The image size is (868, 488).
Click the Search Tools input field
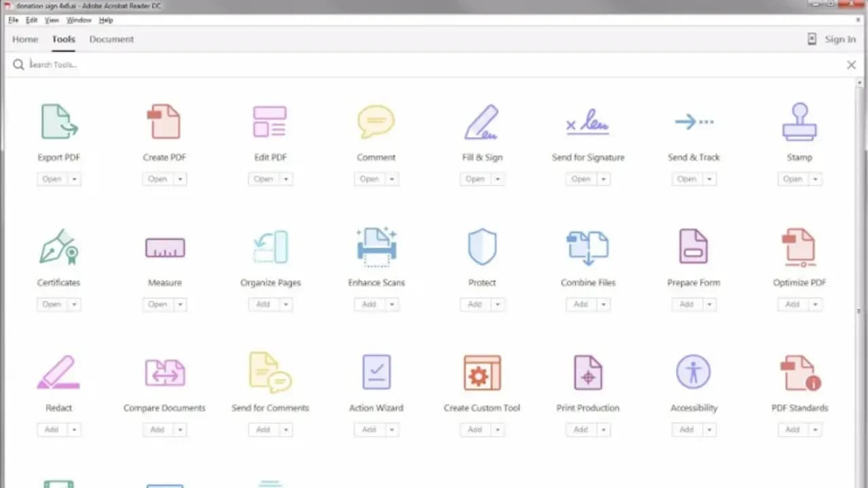point(434,64)
